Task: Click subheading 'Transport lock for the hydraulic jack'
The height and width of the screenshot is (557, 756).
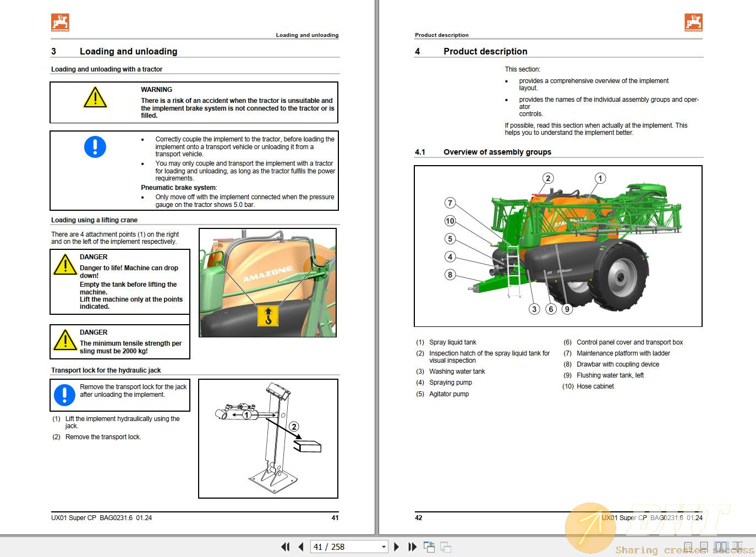Action: point(106,370)
